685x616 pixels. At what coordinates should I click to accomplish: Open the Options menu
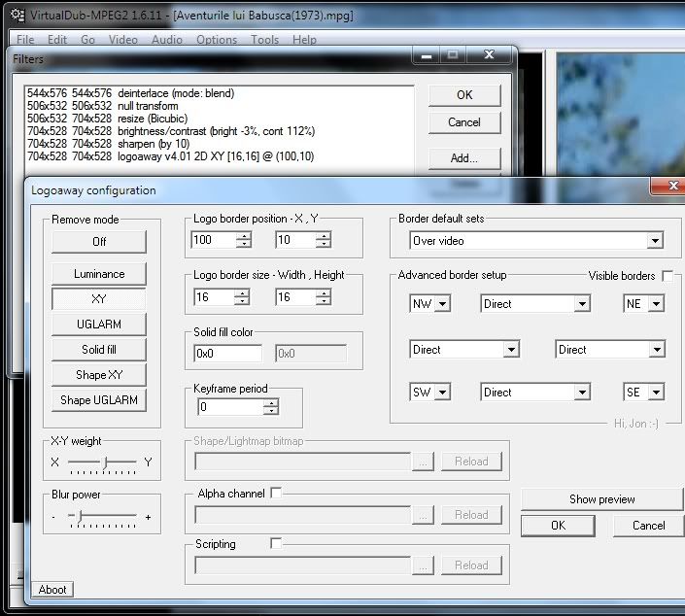pyautogui.click(x=216, y=40)
